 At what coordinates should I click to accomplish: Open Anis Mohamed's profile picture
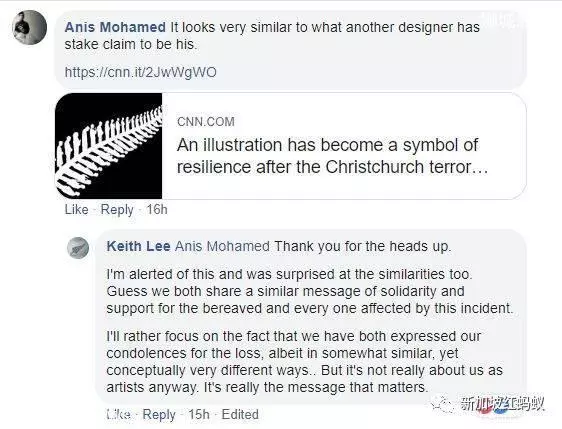(29, 27)
